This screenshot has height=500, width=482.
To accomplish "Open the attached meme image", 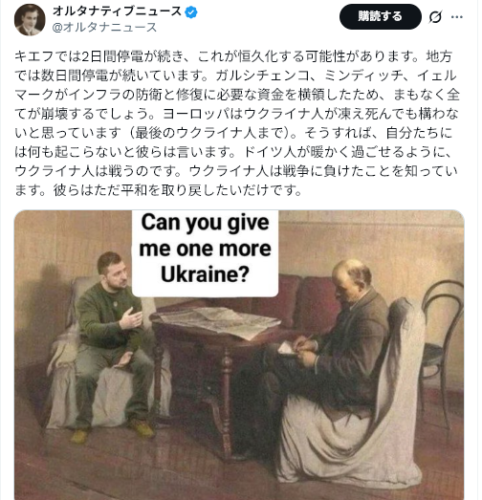I will coord(239,355).
